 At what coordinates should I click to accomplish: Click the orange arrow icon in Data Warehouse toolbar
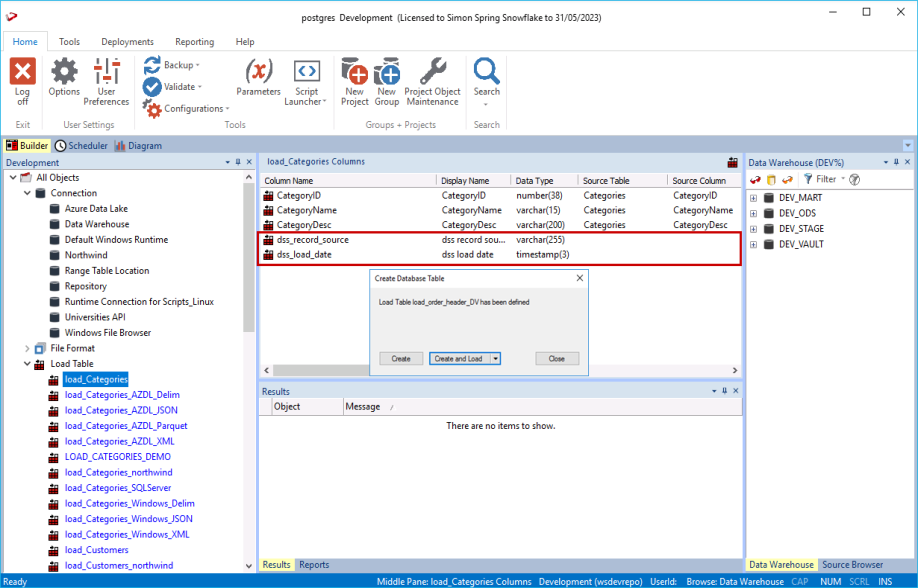(x=787, y=180)
